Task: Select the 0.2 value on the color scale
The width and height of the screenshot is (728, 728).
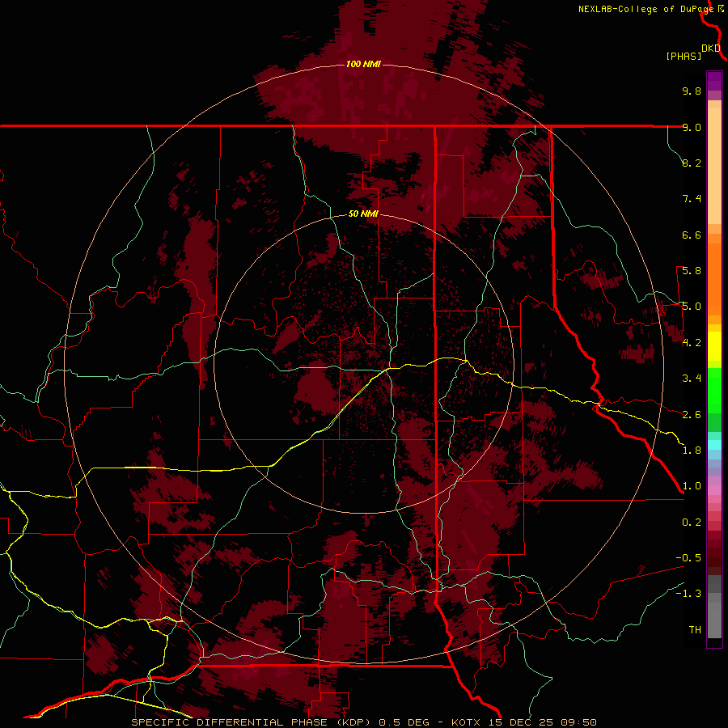Action: click(x=692, y=523)
